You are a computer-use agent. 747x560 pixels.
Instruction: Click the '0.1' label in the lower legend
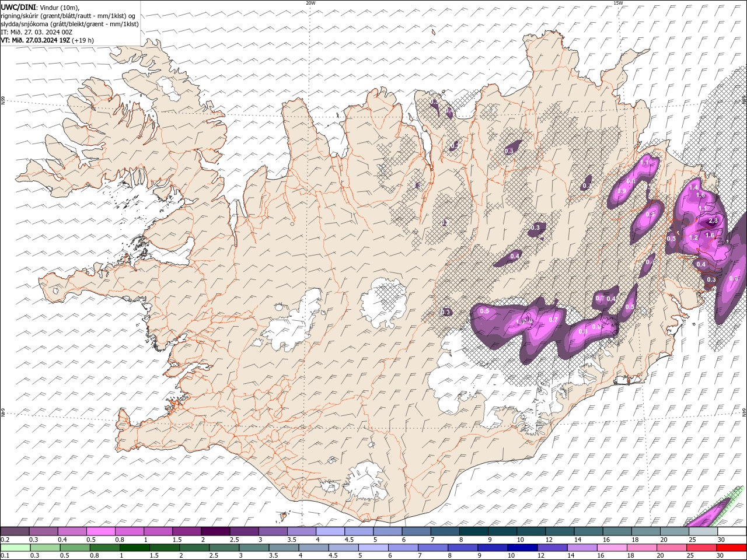coord(4,556)
